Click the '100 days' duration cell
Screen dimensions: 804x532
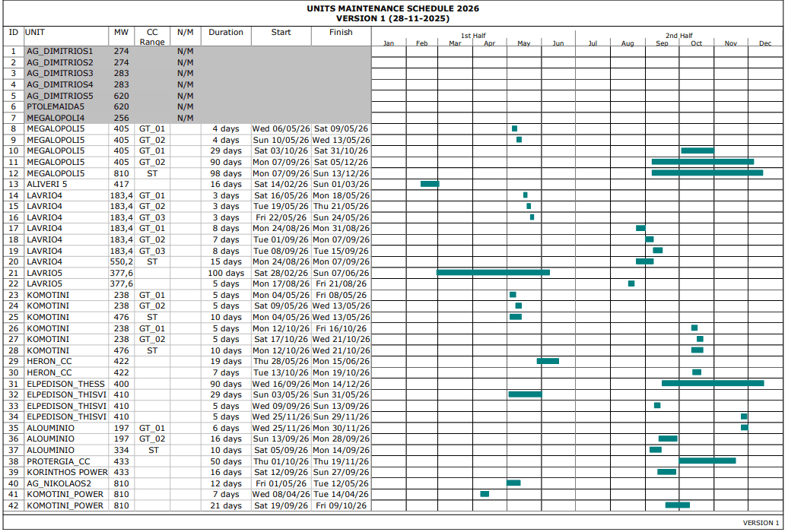226,273
